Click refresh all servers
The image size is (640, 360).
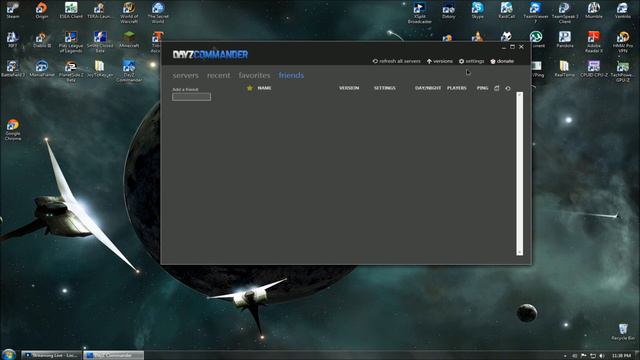(396, 61)
